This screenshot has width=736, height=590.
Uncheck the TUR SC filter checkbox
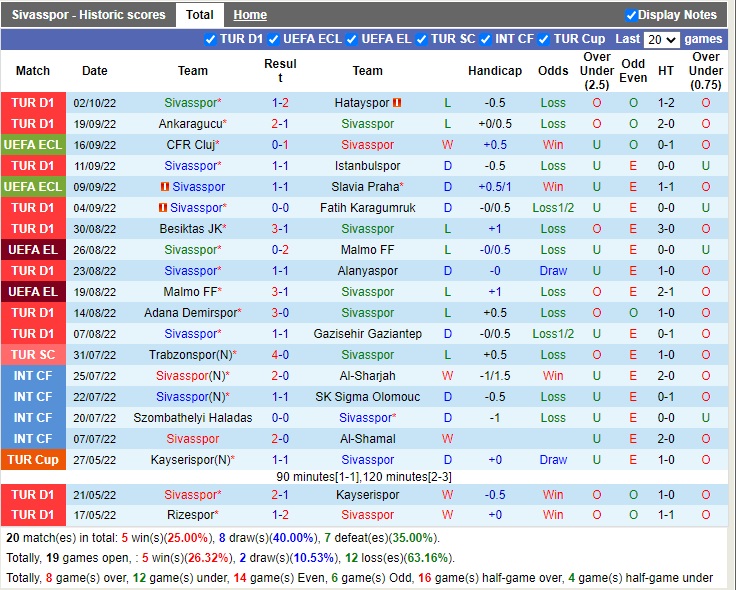[x=422, y=39]
